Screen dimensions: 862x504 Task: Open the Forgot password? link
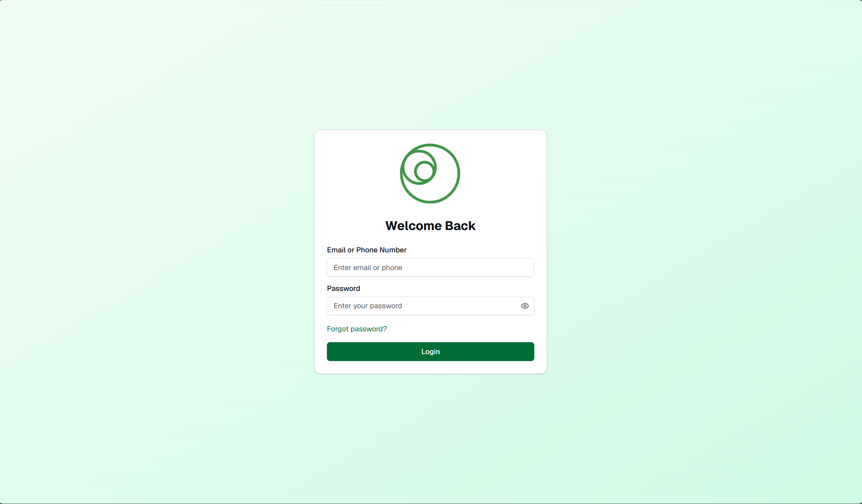[x=357, y=329]
